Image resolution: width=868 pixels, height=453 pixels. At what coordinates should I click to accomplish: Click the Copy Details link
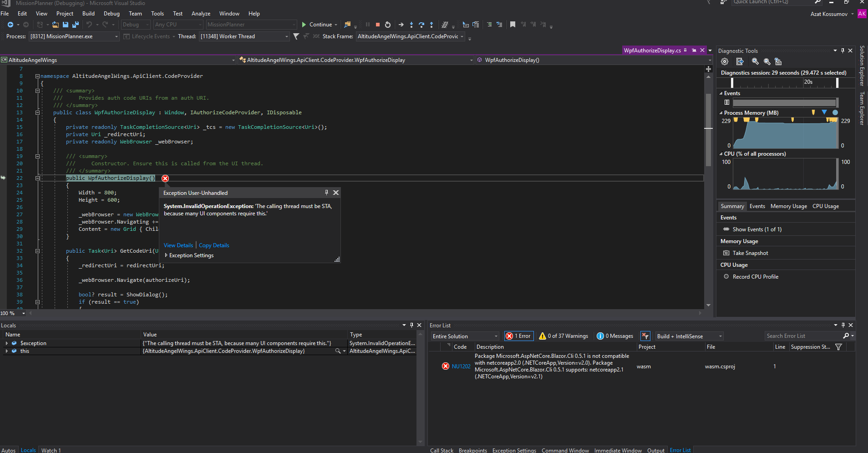pyautogui.click(x=214, y=245)
